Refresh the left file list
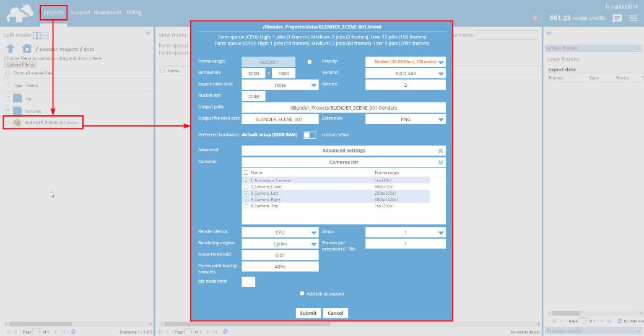The image size is (644, 336). coord(74,332)
